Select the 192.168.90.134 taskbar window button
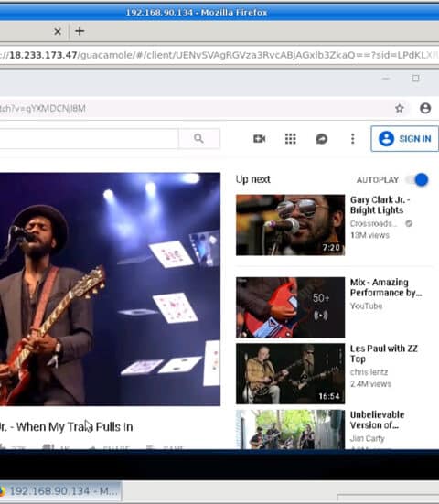The width and height of the screenshot is (439, 504). (60, 491)
